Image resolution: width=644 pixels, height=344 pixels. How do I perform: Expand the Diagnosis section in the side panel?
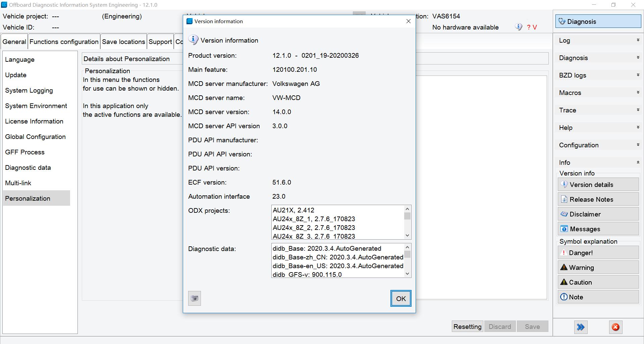[x=598, y=58]
